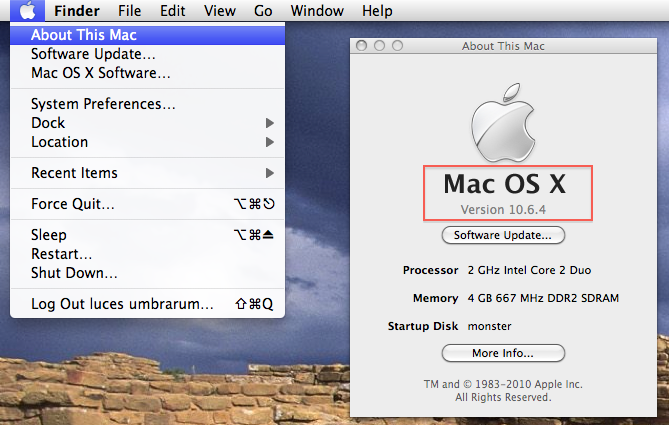Click the Version 10.6.4 text
The width and height of the screenshot is (669, 425).
(x=503, y=210)
